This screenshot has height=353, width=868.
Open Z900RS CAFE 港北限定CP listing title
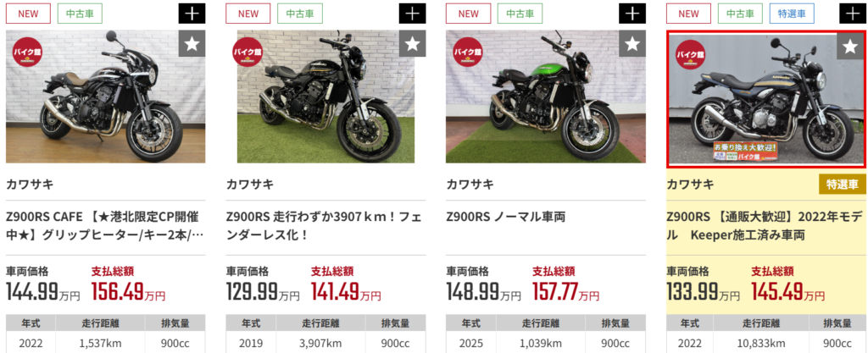coord(105,225)
